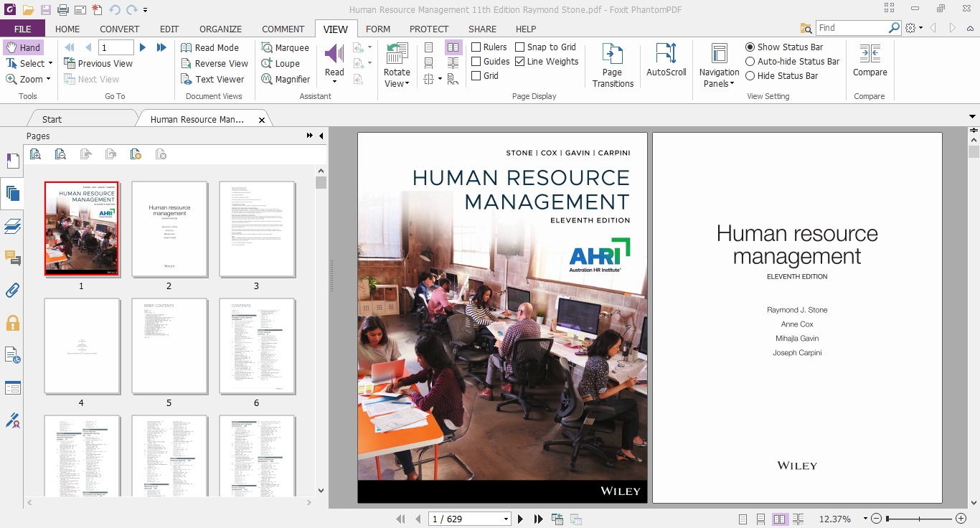Go to next page in status bar
Viewport: 980px width, 528px height.
pyautogui.click(x=521, y=519)
